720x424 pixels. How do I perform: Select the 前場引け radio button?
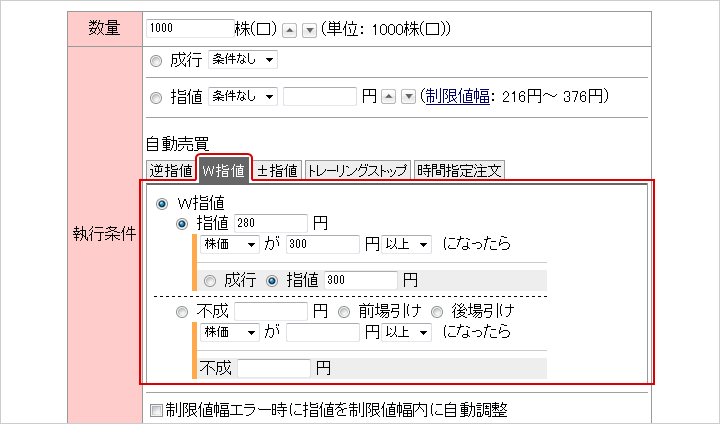click(344, 312)
